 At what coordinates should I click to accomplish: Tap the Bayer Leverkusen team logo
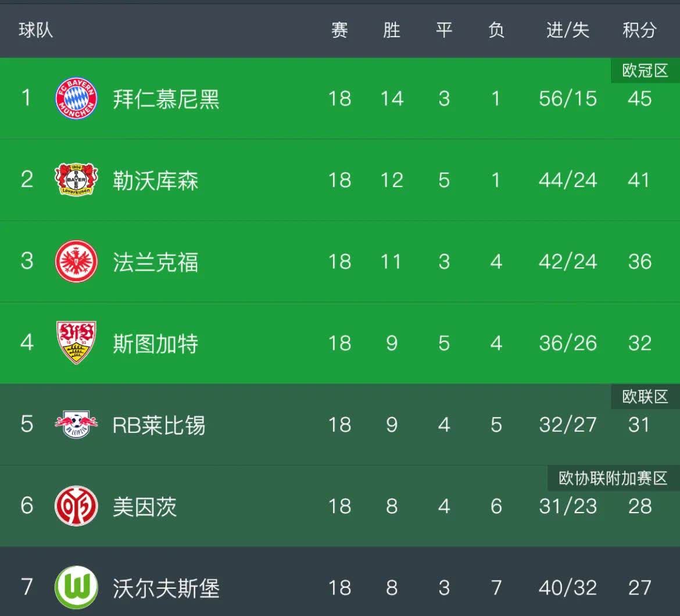pos(76,180)
